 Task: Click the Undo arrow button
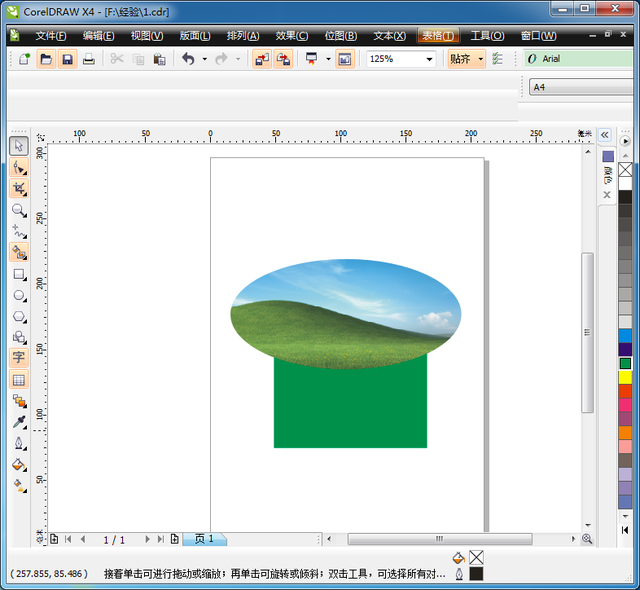[x=187, y=59]
